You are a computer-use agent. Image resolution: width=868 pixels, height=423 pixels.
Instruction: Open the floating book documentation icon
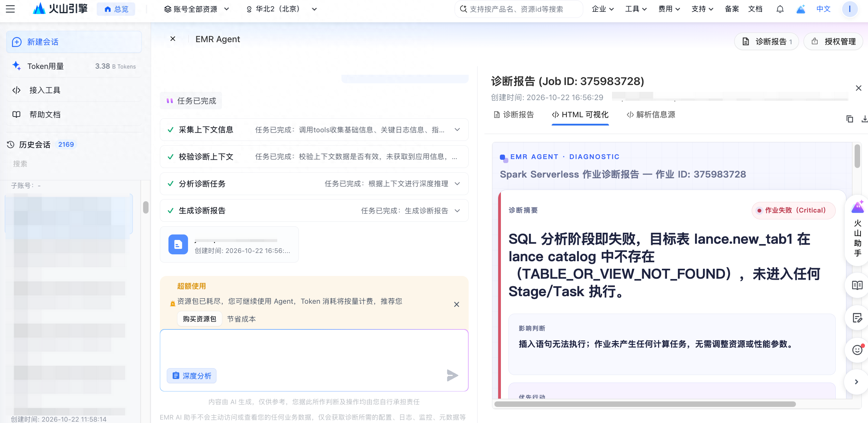point(857,285)
